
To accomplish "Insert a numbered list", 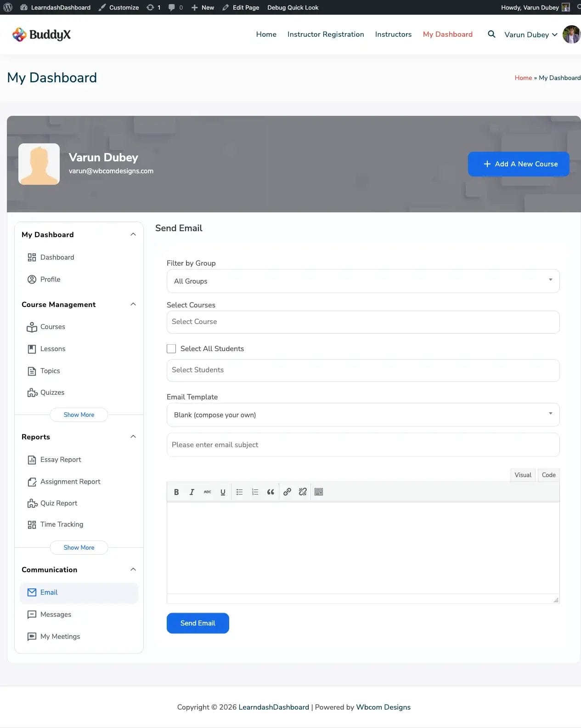I will click(255, 492).
